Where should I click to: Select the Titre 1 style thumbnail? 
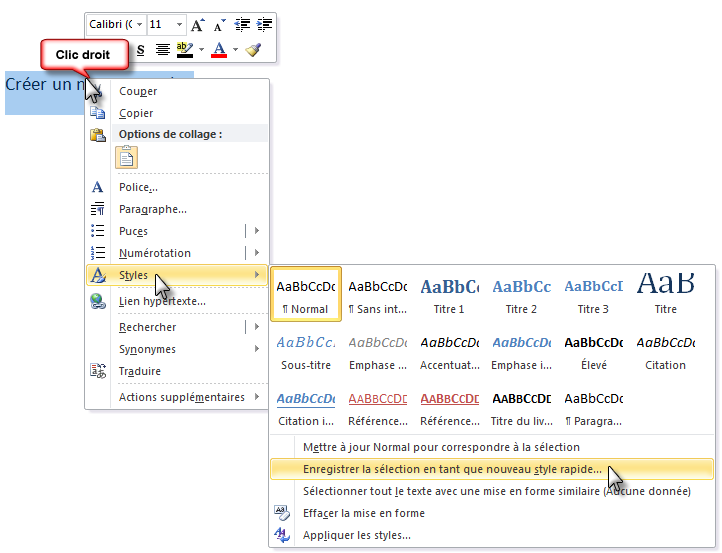pos(449,293)
